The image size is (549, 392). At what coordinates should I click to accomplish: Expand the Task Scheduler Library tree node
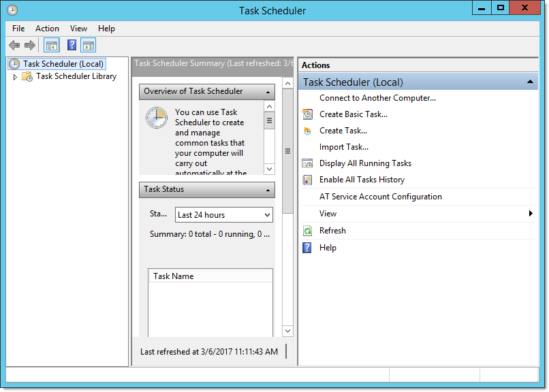pyautogui.click(x=15, y=77)
